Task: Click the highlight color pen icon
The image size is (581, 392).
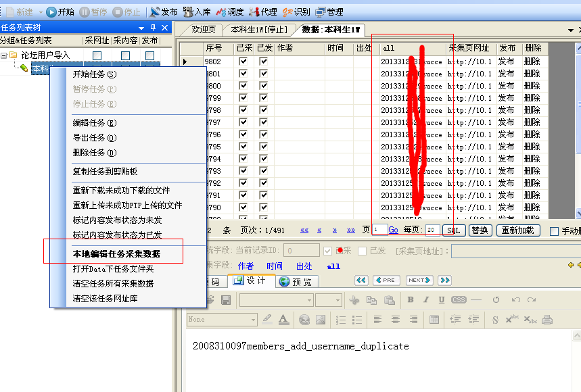Action: [266, 320]
